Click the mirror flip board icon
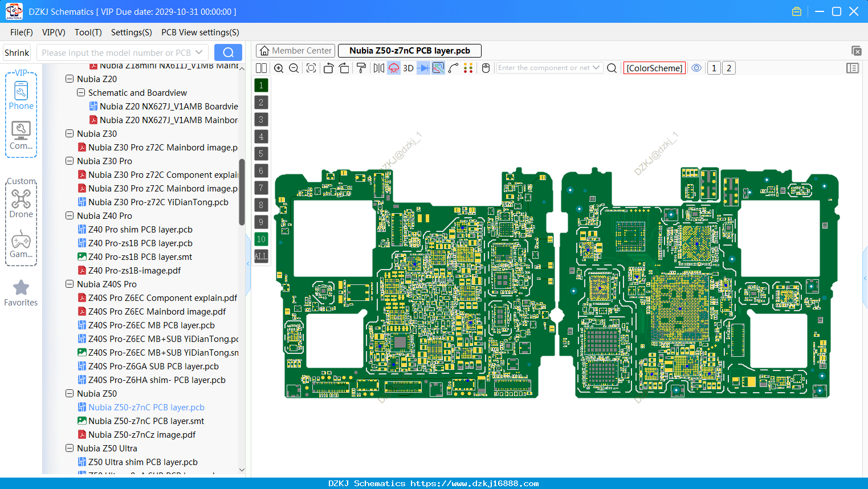The width and height of the screenshot is (868, 489). pos(379,68)
